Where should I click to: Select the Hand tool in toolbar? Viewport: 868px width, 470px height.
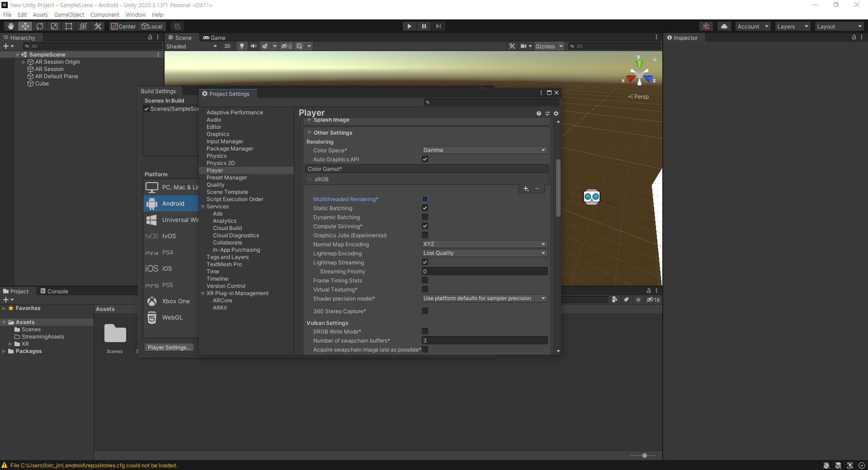(11, 26)
